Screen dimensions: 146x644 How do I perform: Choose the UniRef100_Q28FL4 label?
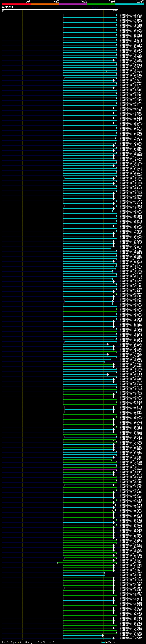point(131,374)
